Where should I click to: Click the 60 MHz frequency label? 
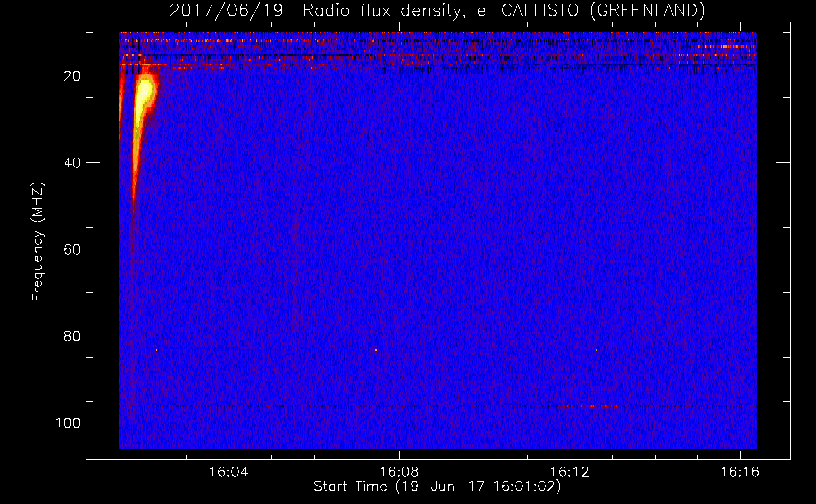pos(72,249)
